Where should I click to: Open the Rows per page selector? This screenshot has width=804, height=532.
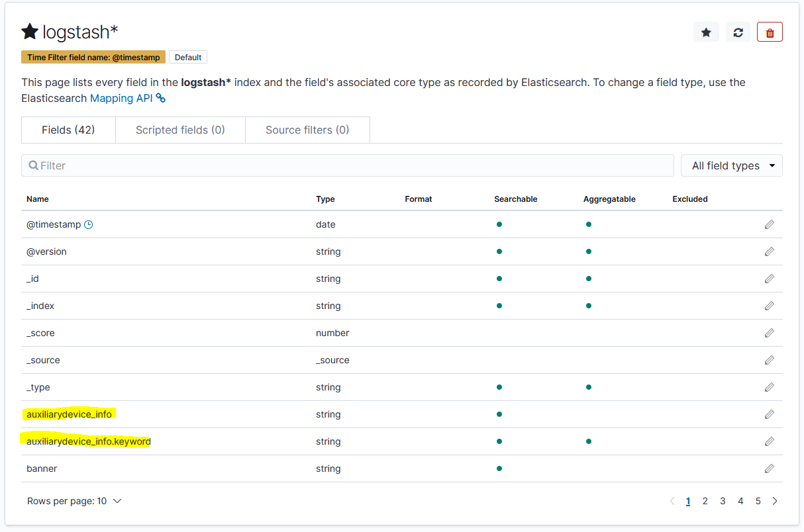74,501
